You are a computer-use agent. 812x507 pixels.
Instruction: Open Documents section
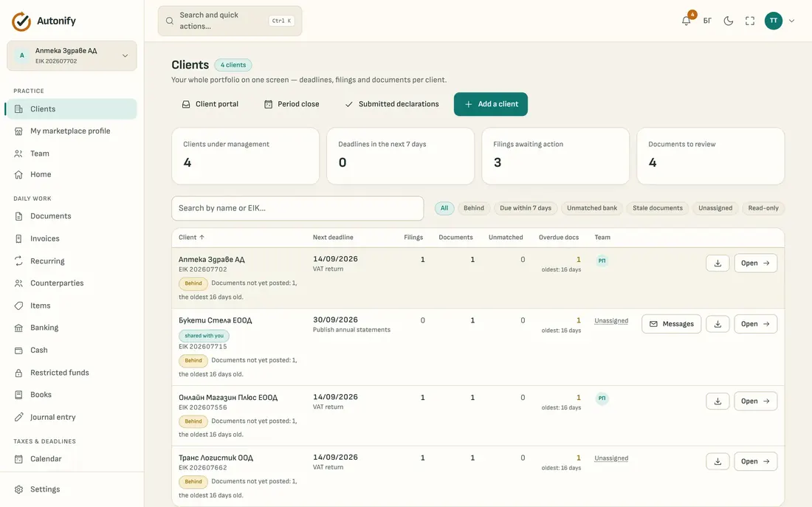pos(72,216)
